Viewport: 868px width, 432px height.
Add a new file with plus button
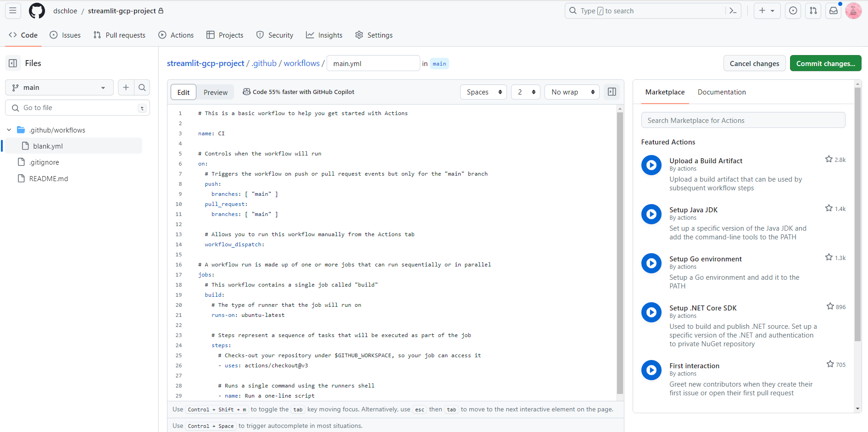click(x=126, y=88)
